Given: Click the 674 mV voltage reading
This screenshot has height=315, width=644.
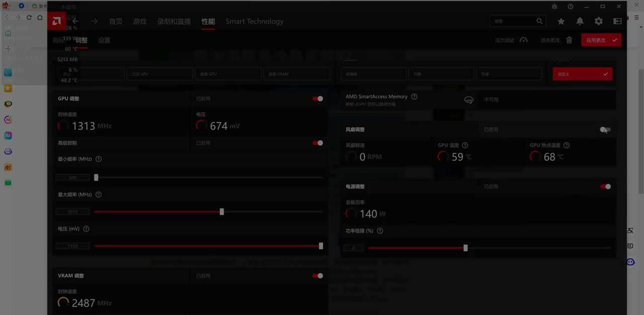Looking at the screenshot, I should tap(224, 126).
